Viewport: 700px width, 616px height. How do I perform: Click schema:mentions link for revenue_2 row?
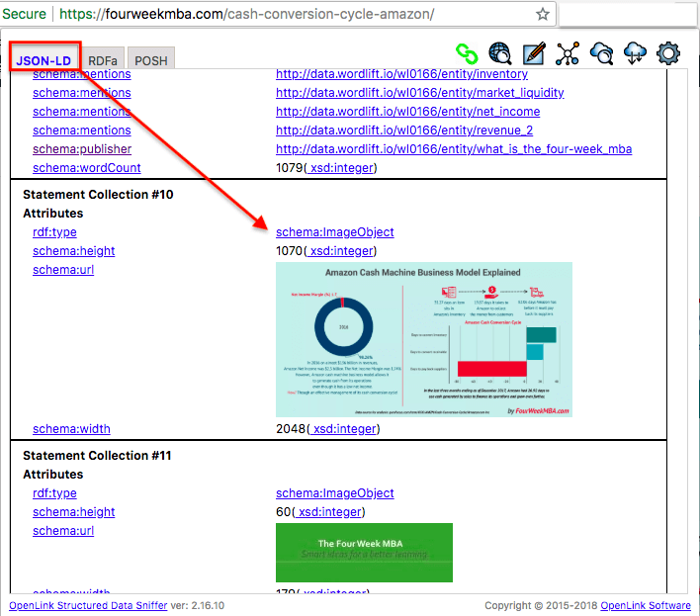[82, 131]
